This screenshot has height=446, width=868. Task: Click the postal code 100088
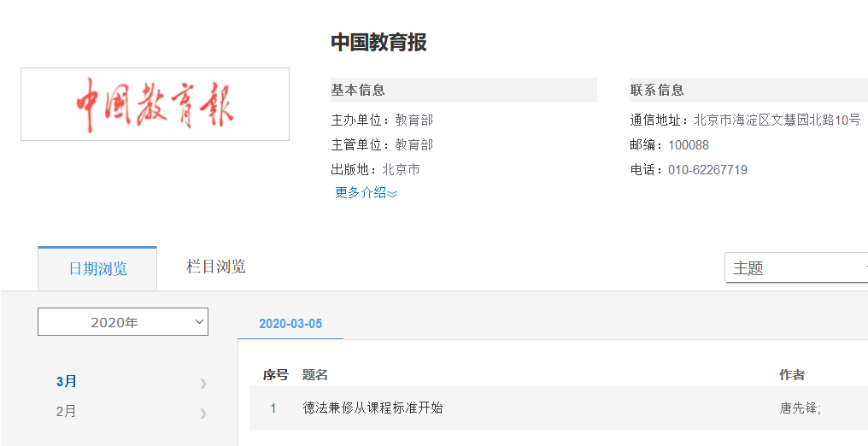tap(689, 145)
